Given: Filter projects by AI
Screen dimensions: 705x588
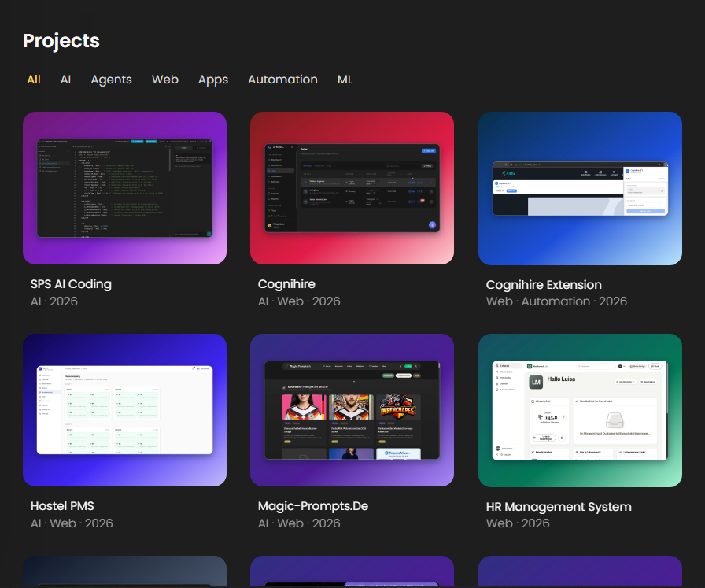Looking at the screenshot, I should (x=65, y=80).
